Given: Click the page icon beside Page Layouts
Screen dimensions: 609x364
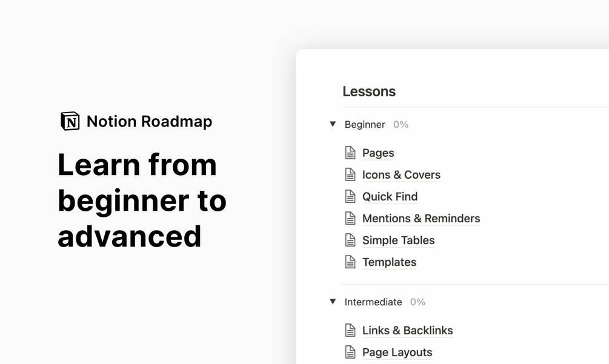Looking at the screenshot, I should point(350,352).
